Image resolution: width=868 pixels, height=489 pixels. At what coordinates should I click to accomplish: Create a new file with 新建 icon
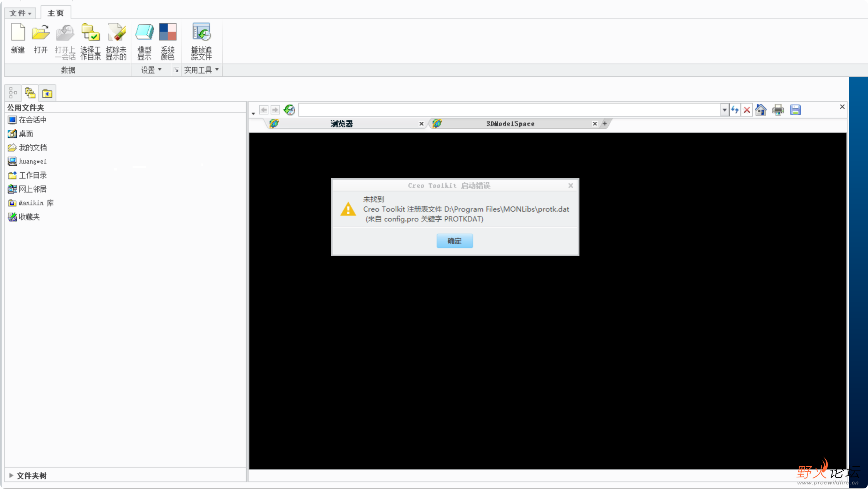(x=18, y=39)
